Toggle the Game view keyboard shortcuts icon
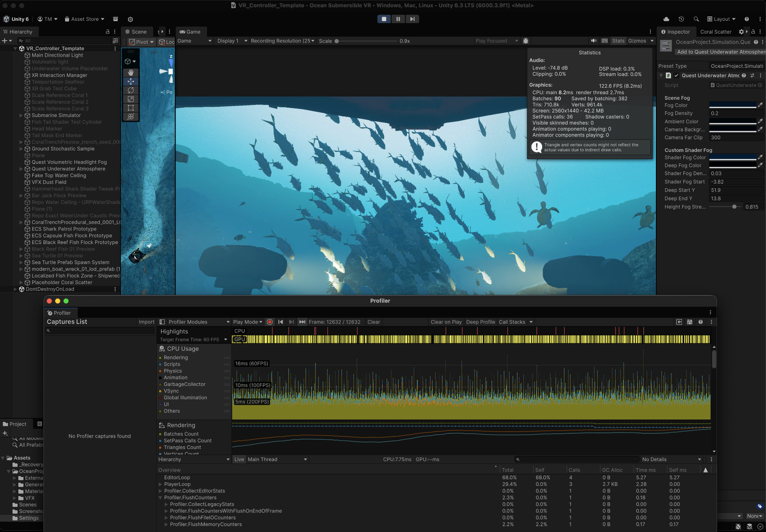This screenshot has width=766, height=532. [x=604, y=41]
